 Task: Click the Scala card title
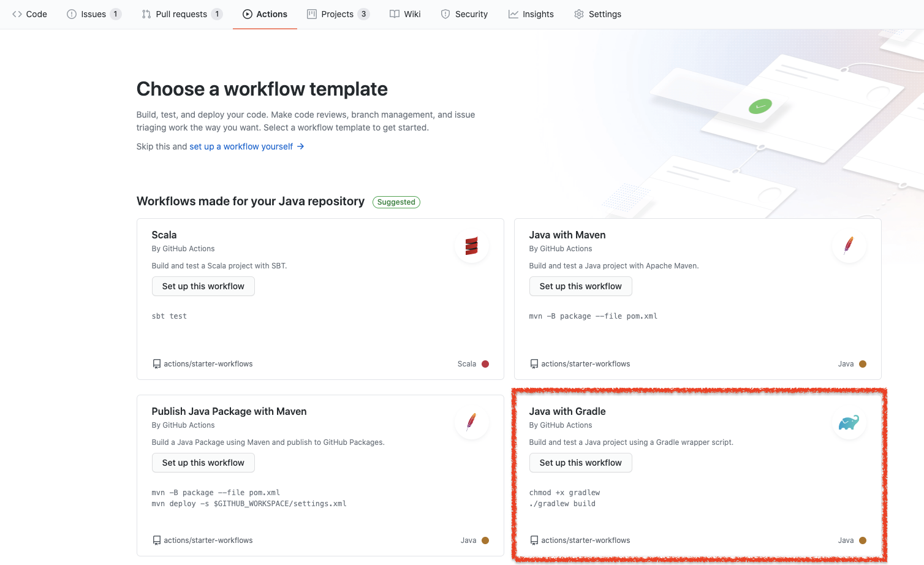coord(164,235)
